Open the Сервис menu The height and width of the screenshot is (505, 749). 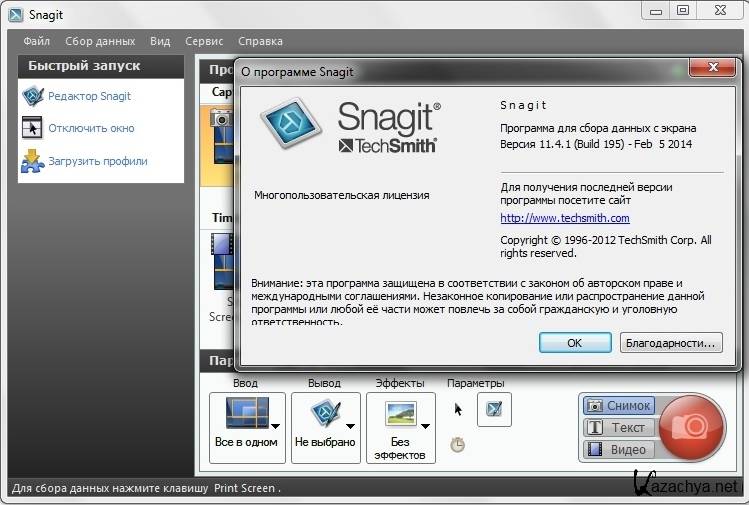(x=204, y=41)
